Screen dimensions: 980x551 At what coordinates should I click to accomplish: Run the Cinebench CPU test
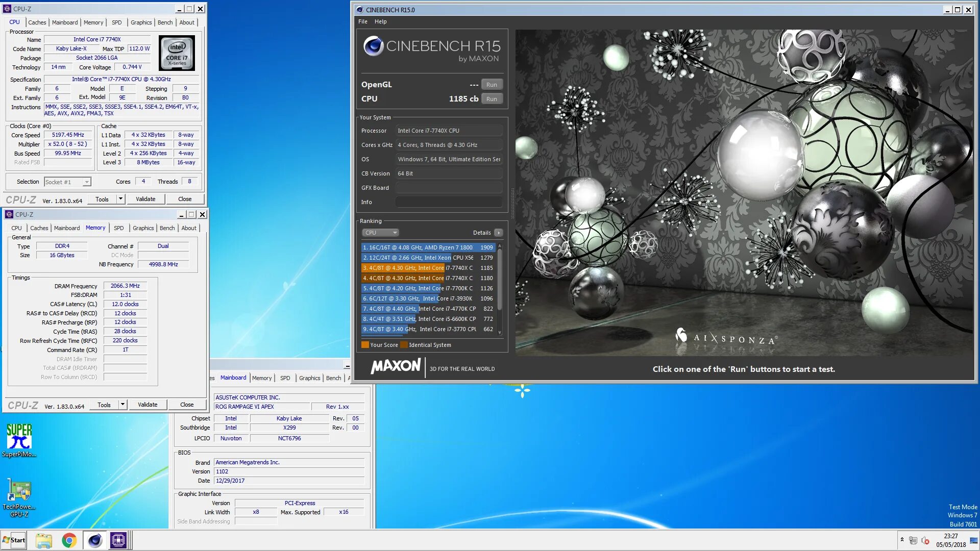pos(492,99)
